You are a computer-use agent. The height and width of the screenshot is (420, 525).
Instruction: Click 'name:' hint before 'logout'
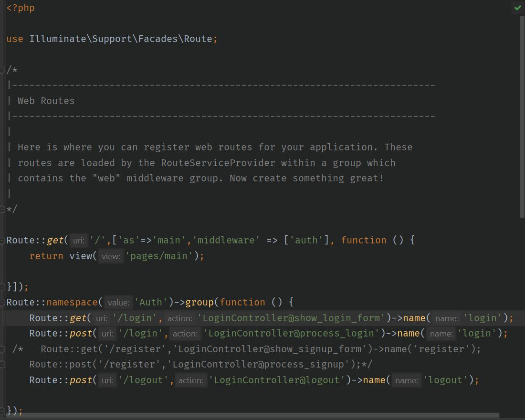(406, 380)
